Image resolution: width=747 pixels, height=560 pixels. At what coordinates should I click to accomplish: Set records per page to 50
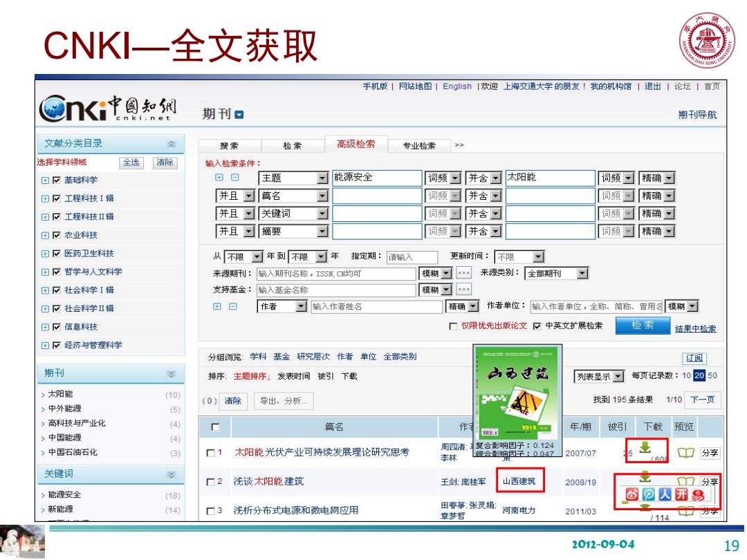[x=712, y=375]
